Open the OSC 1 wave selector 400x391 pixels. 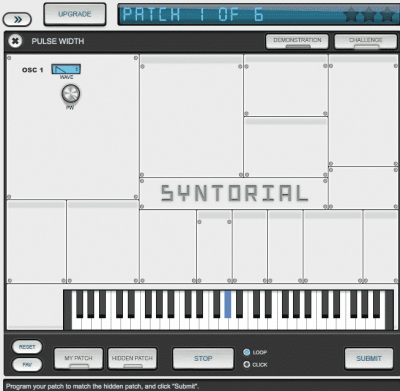66,69
